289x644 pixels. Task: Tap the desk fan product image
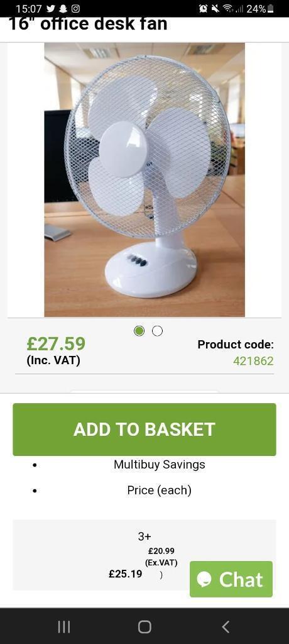coord(144,179)
